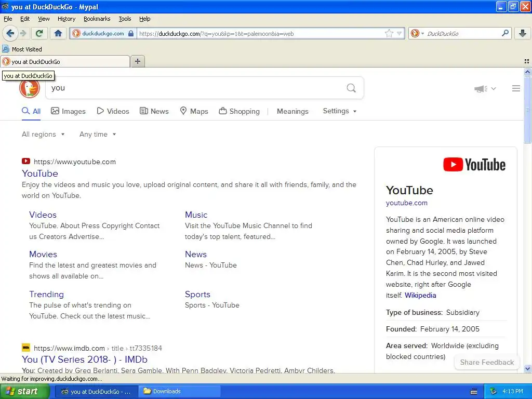The width and height of the screenshot is (532, 399).
Task: Switch to News results tab
Action: point(154,111)
